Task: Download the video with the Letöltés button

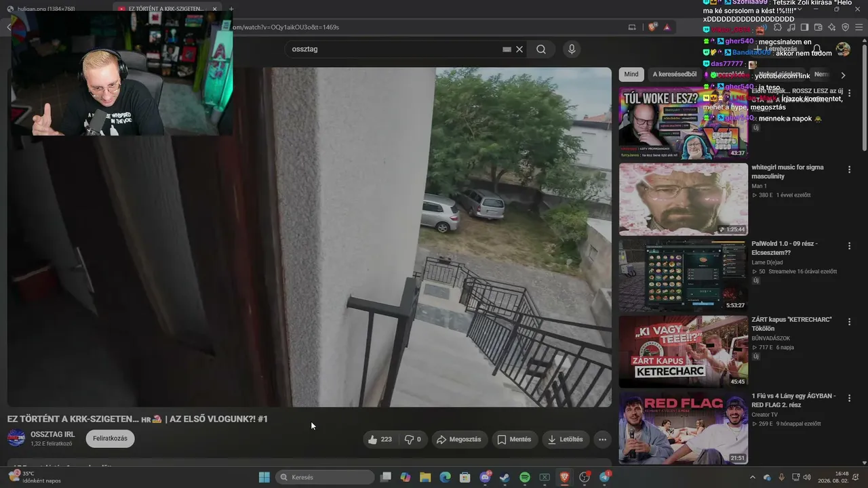Action: tap(565, 439)
